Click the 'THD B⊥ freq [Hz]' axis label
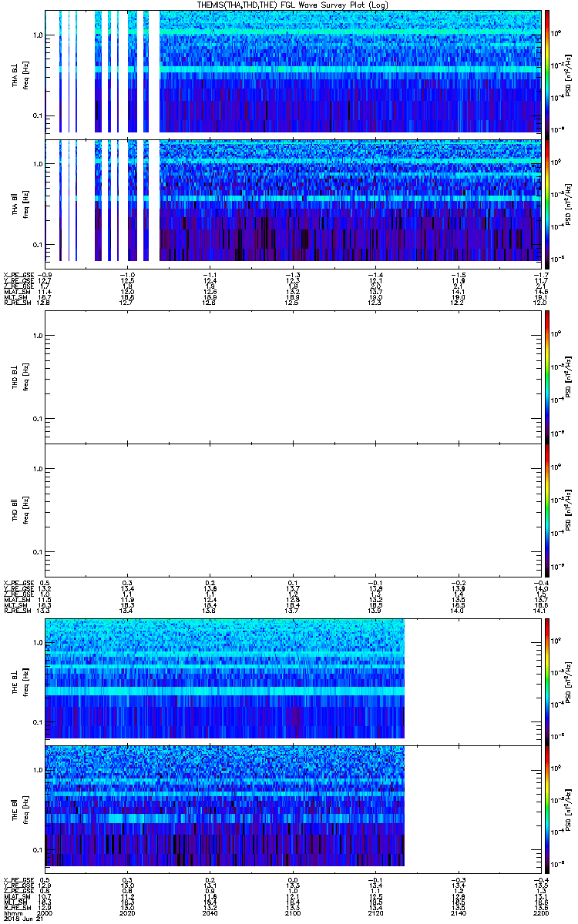The image size is (578, 924). pyautogui.click(x=19, y=377)
